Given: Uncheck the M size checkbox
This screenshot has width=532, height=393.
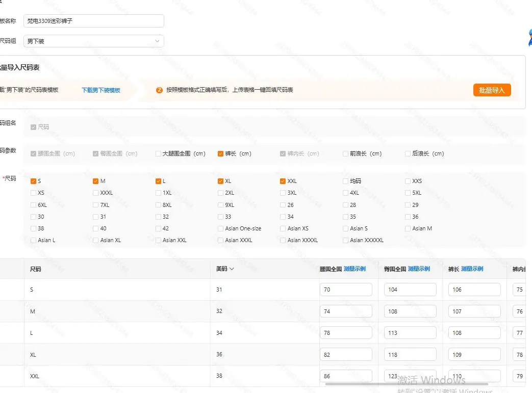Looking at the screenshot, I should pyautogui.click(x=96, y=181).
